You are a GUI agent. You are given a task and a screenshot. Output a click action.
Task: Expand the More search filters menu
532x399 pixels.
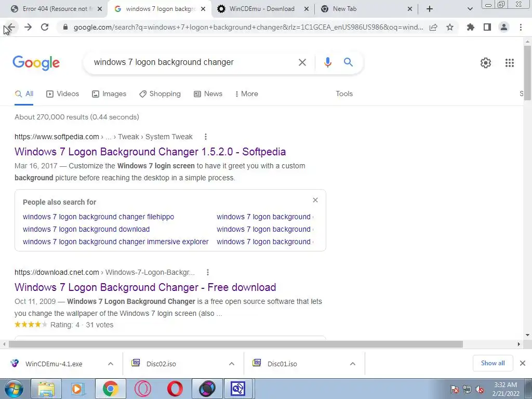coord(246,94)
